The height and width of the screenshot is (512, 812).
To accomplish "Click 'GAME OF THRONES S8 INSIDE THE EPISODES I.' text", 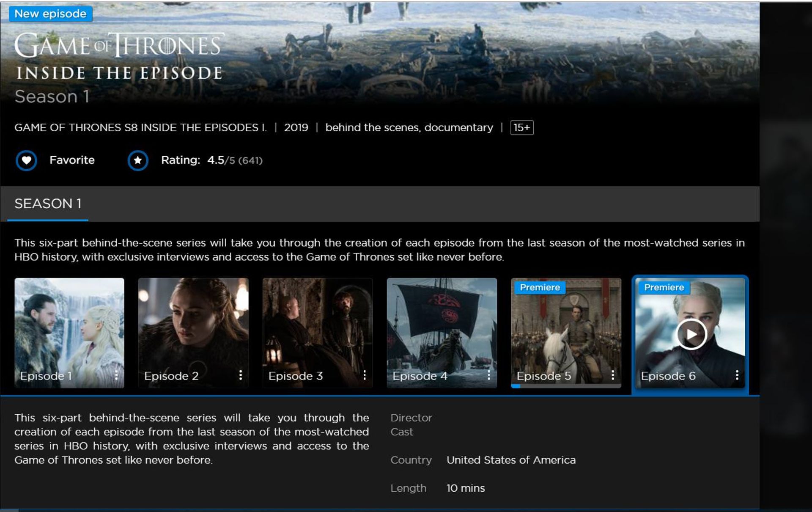I will tap(140, 128).
